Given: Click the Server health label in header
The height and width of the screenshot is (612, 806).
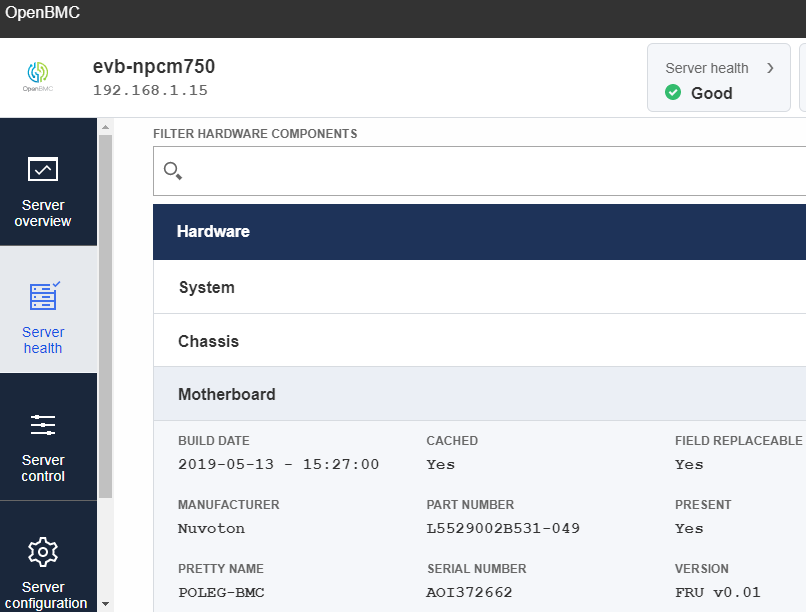Looking at the screenshot, I should (x=706, y=68).
